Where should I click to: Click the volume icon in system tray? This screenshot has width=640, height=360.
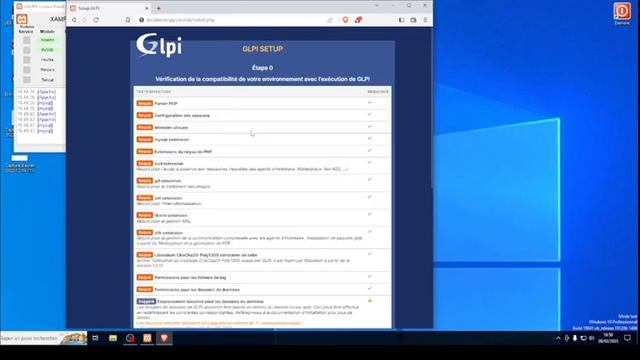(591, 338)
